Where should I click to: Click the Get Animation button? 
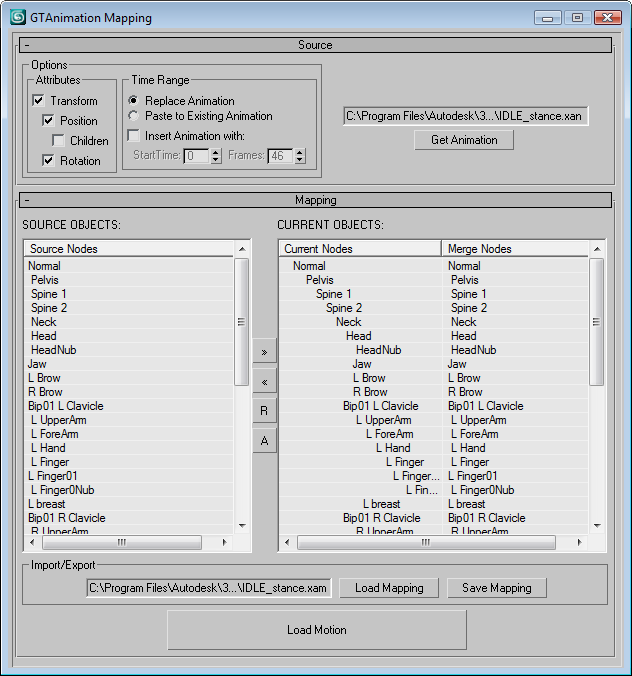click(x=464, y=140)
